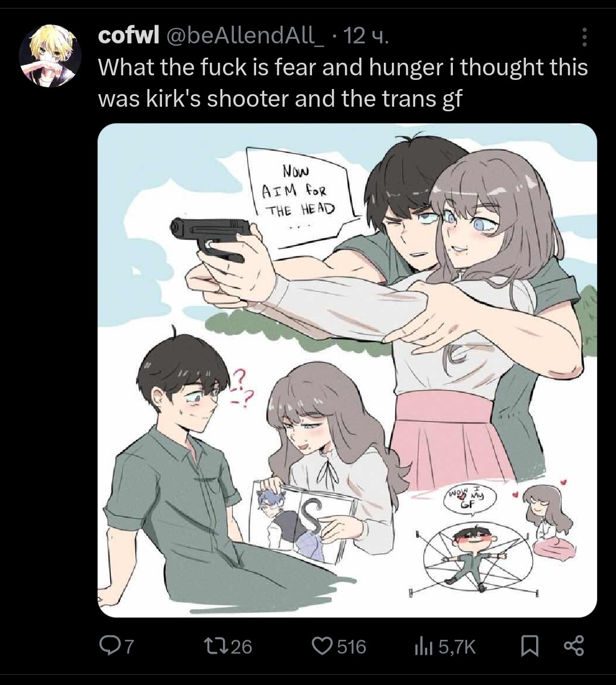The image size is (616, 685).
Task: Open cofwl's profile avatar
Action: pos(50,55)
